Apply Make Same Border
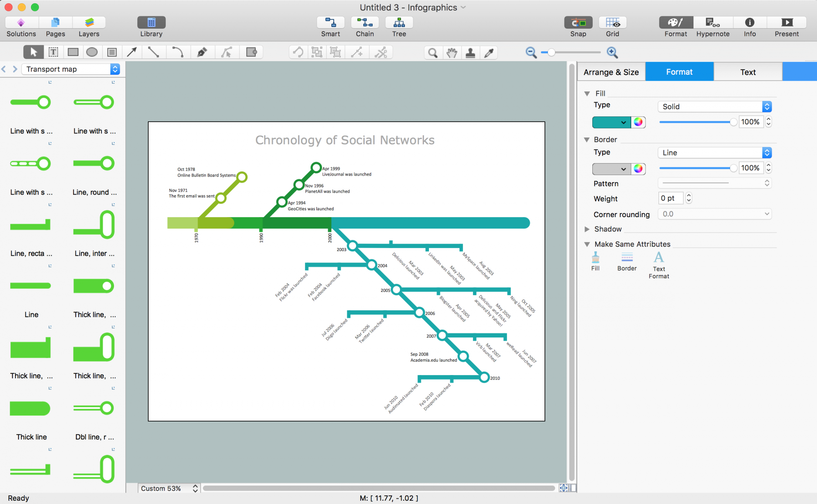Viewport: 817px width, 504px height. pos(627,261)
